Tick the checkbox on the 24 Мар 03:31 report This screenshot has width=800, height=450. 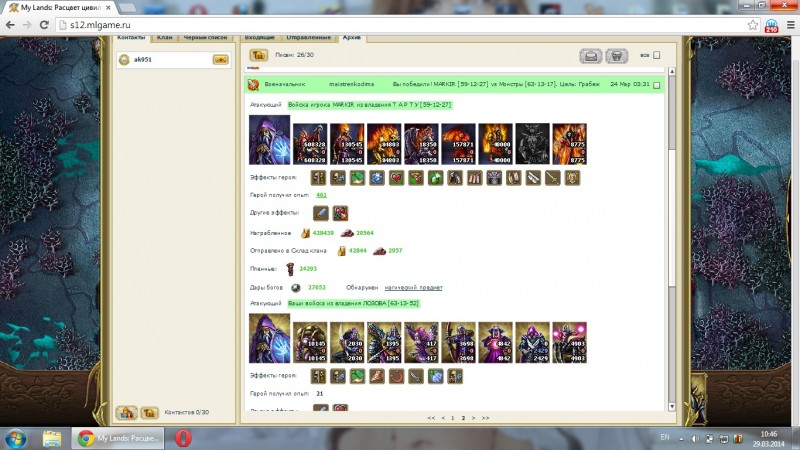(657, 85)
